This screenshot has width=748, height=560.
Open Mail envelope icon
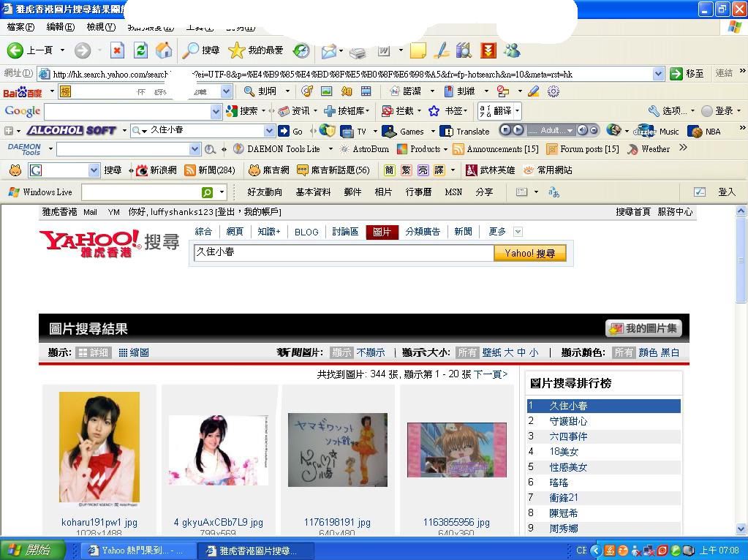[x=329, y=51]
